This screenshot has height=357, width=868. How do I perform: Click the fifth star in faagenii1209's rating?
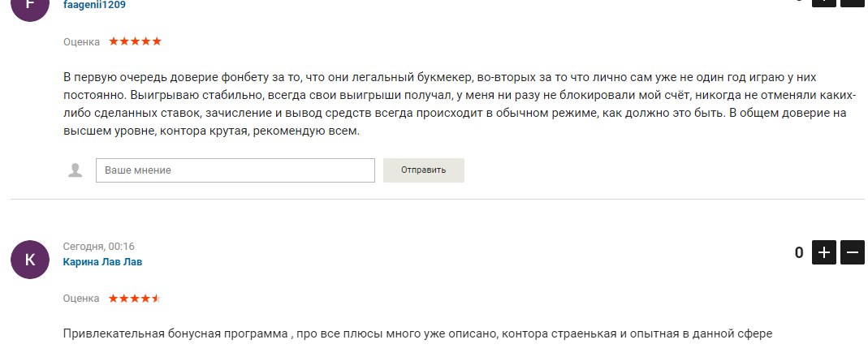click(156, 41)
